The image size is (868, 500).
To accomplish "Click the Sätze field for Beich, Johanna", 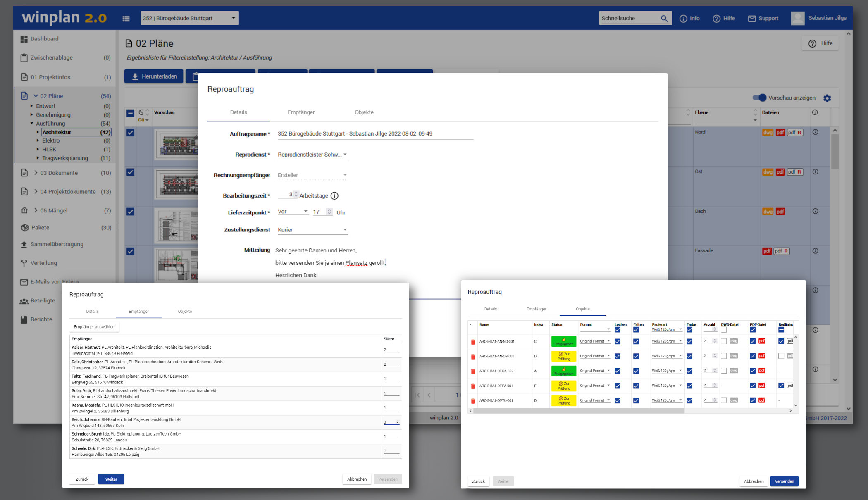I will (391, 422).
